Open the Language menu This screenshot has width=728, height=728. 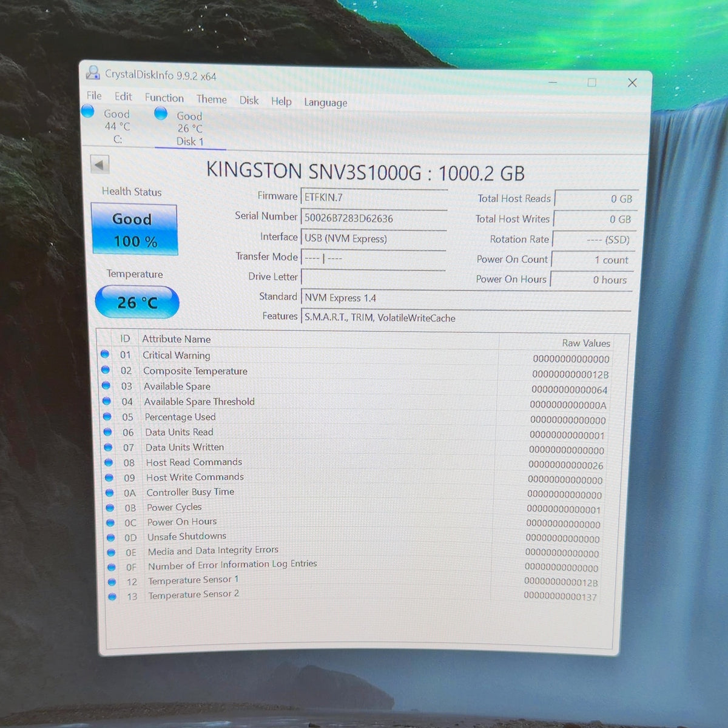coord(325,103)
